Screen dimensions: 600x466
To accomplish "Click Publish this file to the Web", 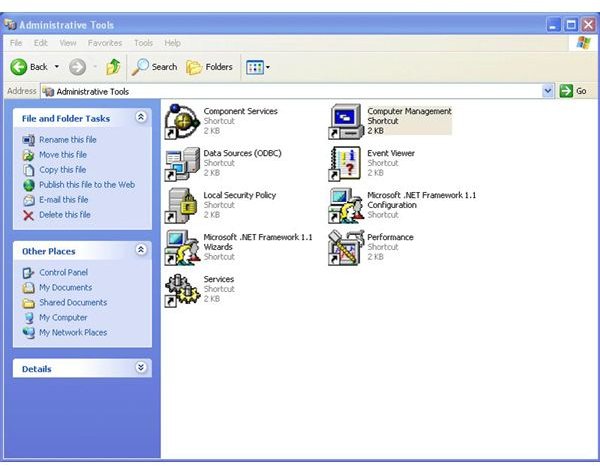I will pyautogui.click(x=87, y=184).
